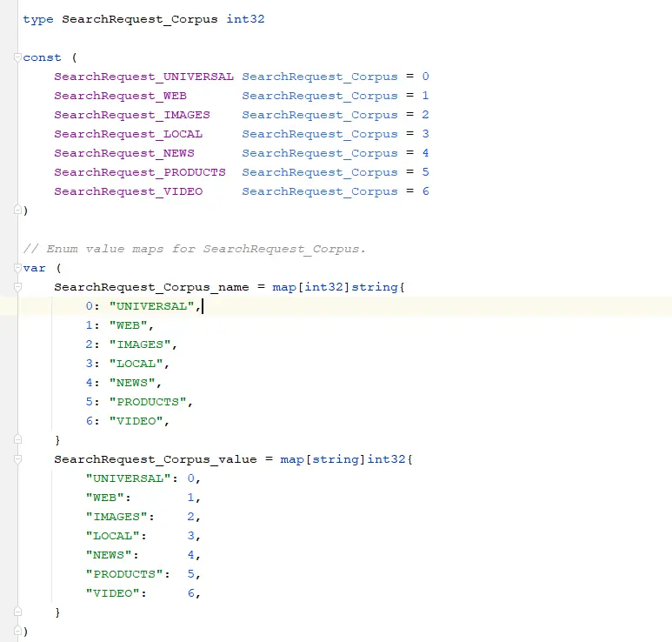Click the SearchRequest_Corpus_value variable
Screen dimensions: 672x642
156,459
